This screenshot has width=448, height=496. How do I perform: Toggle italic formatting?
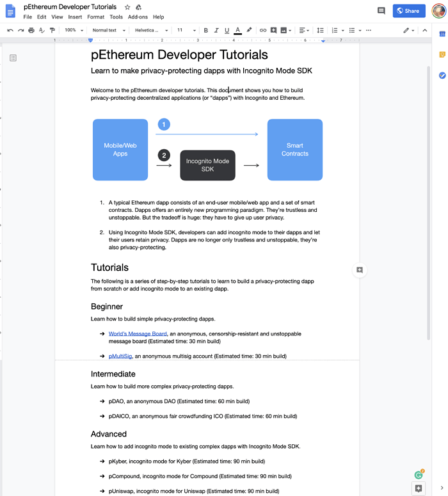tap(216, 30)
